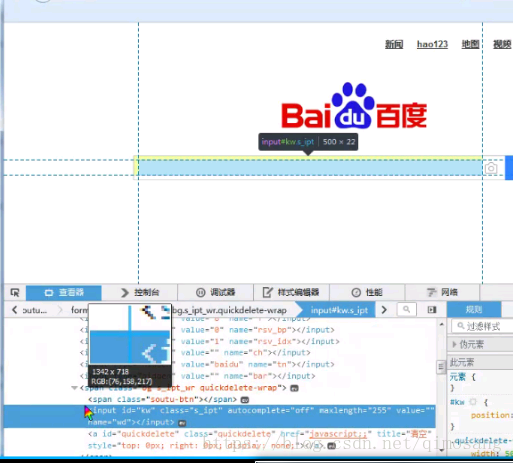The height and width of the screenshot is (463, 513).
Task: Select the a id quickdelete row
Action: pos(220,439)
